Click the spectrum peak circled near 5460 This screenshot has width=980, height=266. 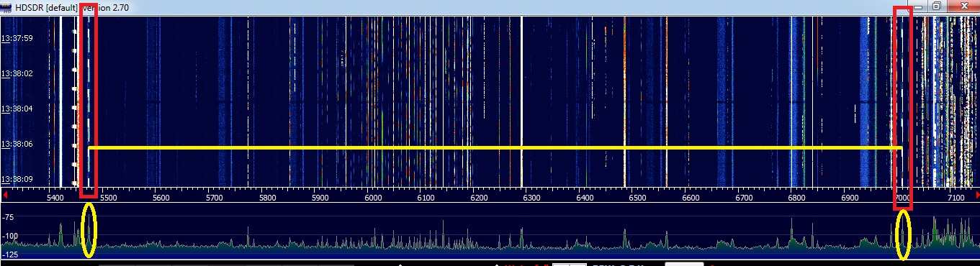click(89, 230)
